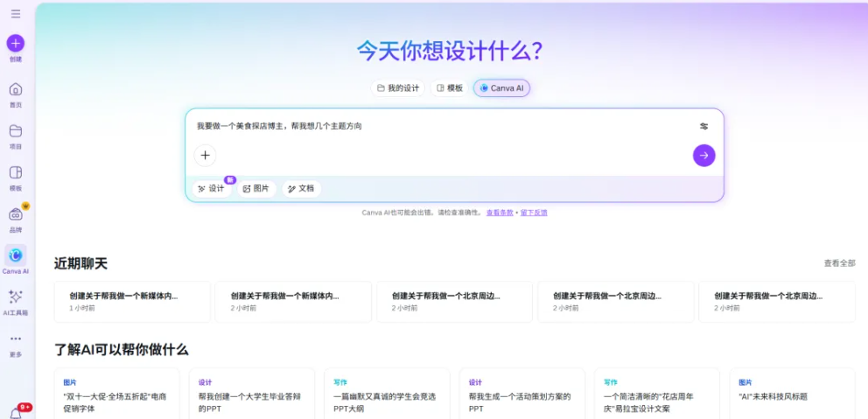Open the 留下反馈 link
The image size is (868, 419).
click(x=534, y=213)
